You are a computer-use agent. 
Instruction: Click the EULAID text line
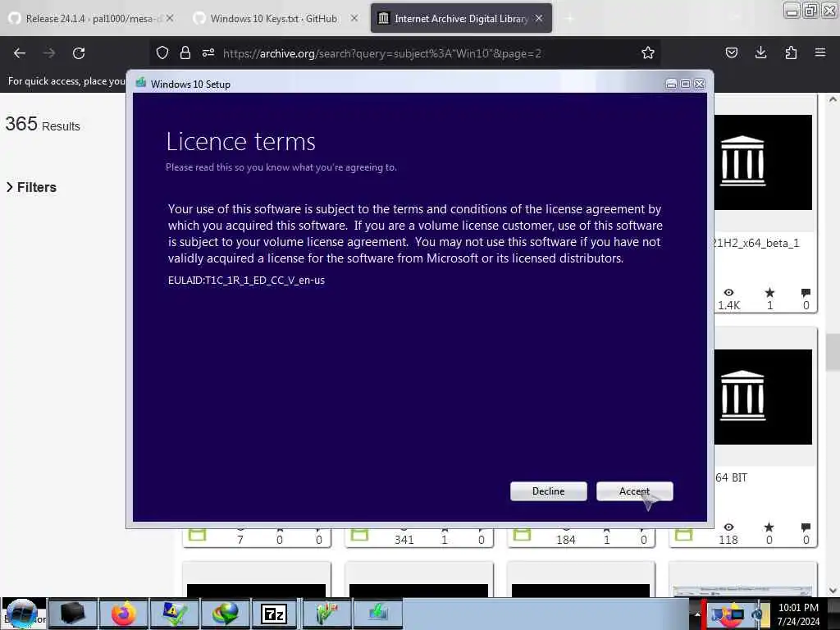tap(246, 281)
